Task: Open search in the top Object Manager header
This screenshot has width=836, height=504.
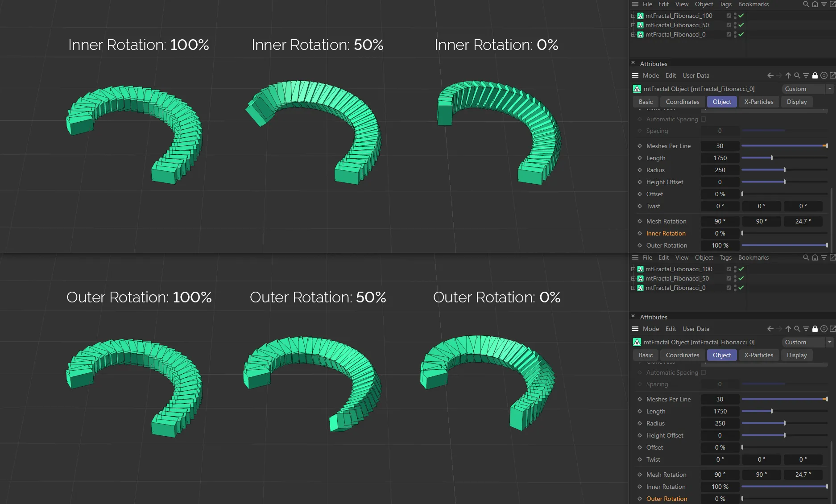Action: point(806,4)
